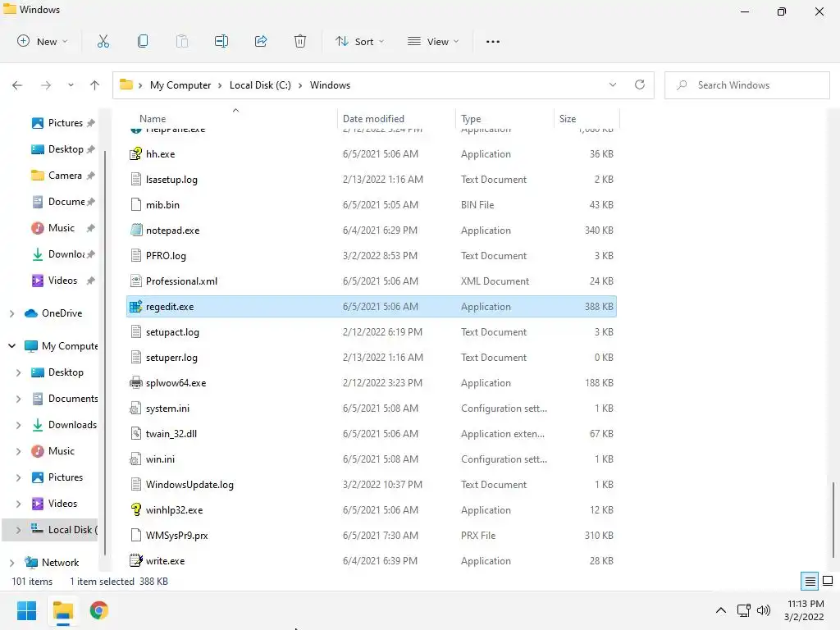Screen dimensions: 840x630
Task: Click the Rename icon in toolbar
Action: pos(221,41)
